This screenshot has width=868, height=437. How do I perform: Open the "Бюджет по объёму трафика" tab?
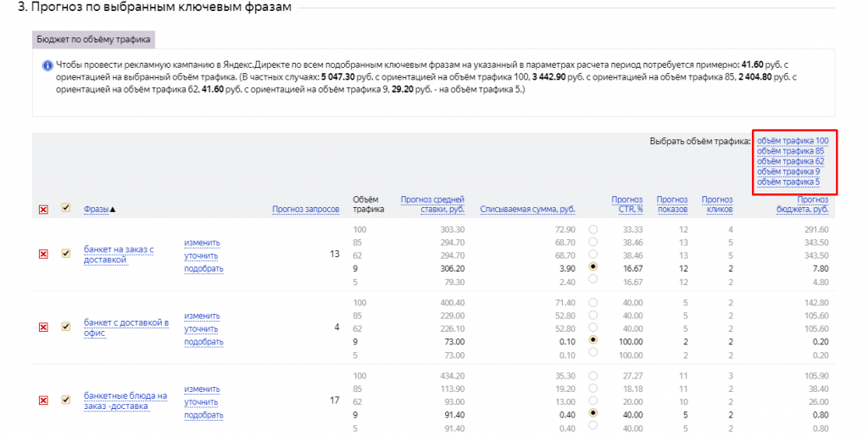point(93,40)
